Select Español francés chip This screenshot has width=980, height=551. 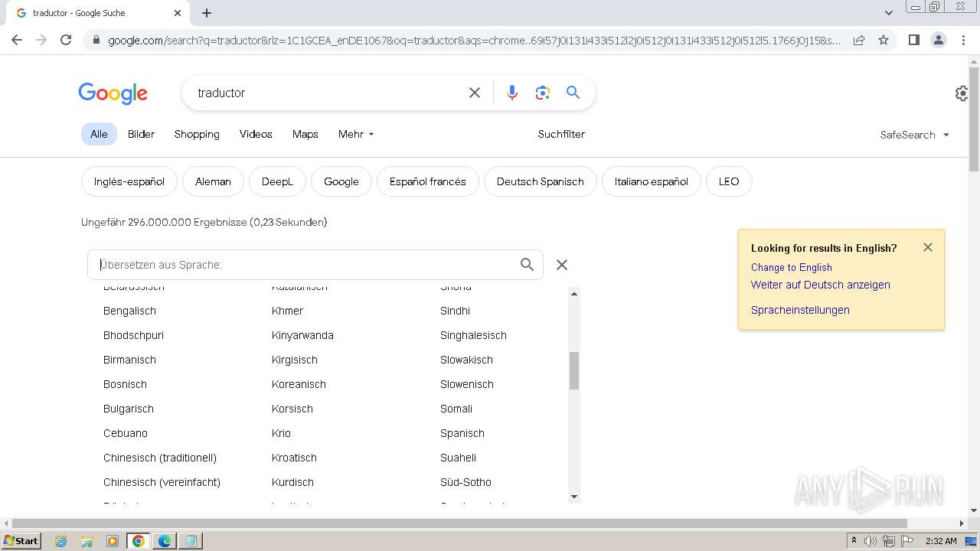click(x=428, y=181)
